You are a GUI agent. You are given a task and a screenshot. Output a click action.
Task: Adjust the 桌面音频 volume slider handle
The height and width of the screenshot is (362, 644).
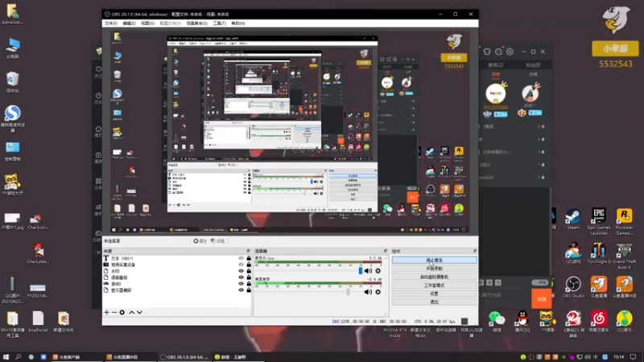click(x=348, y=291)
